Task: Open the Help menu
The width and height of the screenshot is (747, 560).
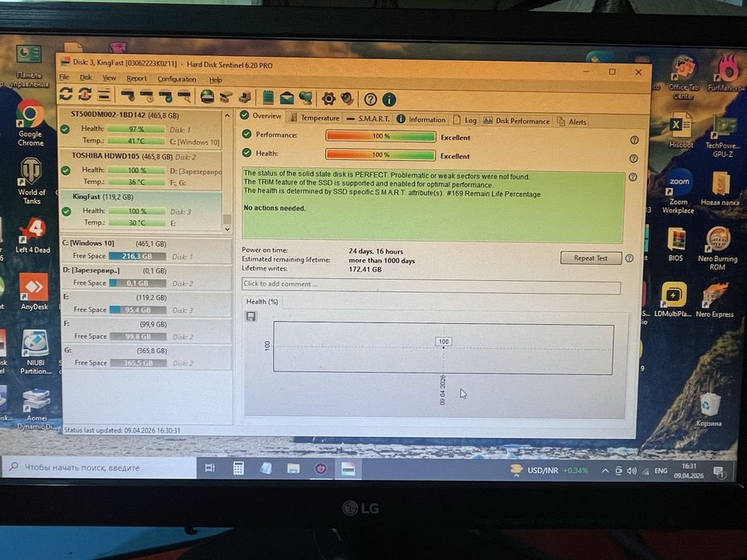Action: click(x=215, y=79)
